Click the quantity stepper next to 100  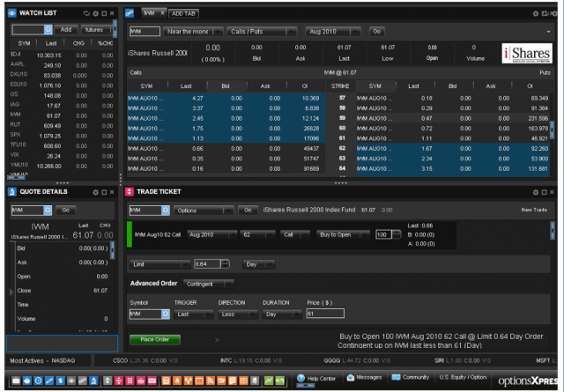pos(397,235)
